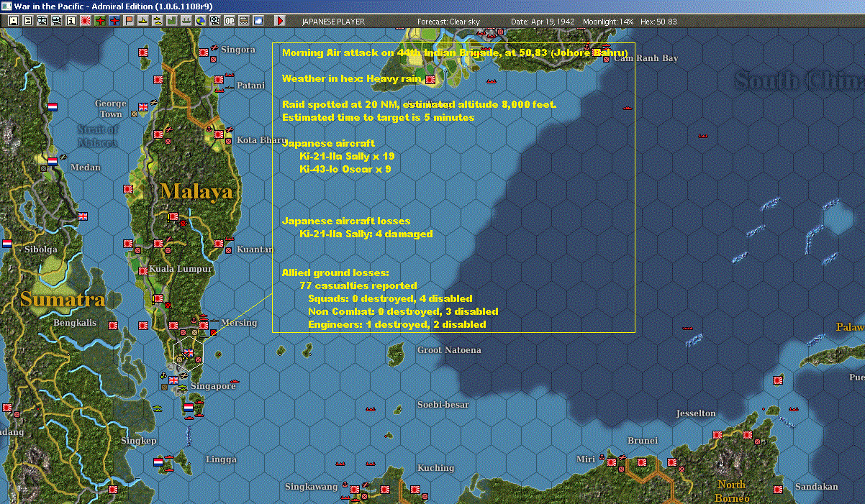Click the green land shape toolbar icon

point(171,21)
